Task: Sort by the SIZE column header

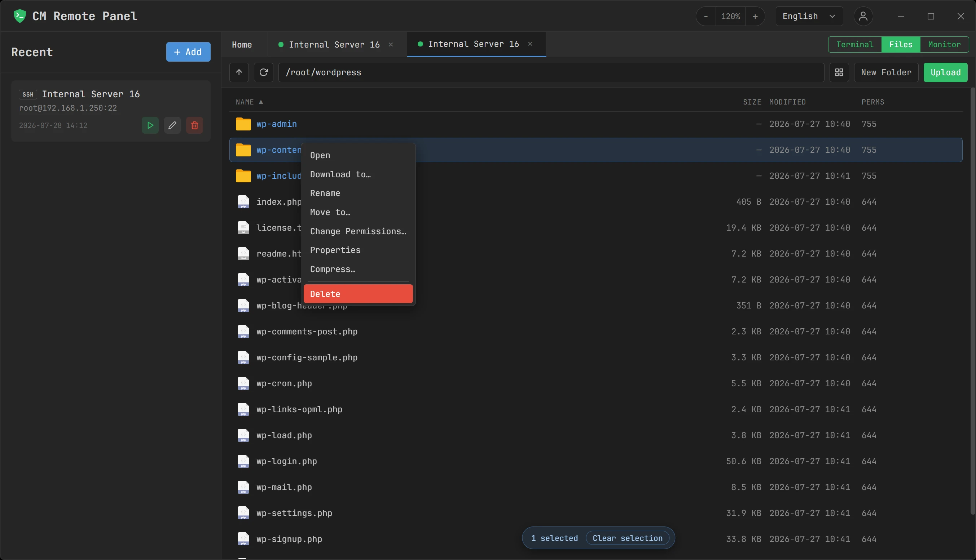Action: point(752,102)
